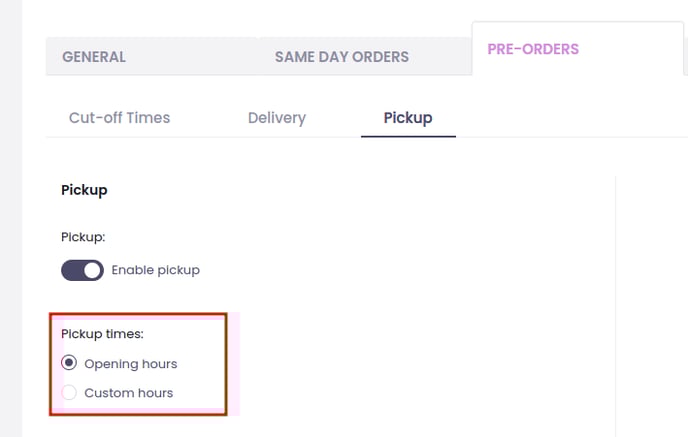Toggle the Enable pickup switch off
688x437 pixels.
click(x=82, y=270)
